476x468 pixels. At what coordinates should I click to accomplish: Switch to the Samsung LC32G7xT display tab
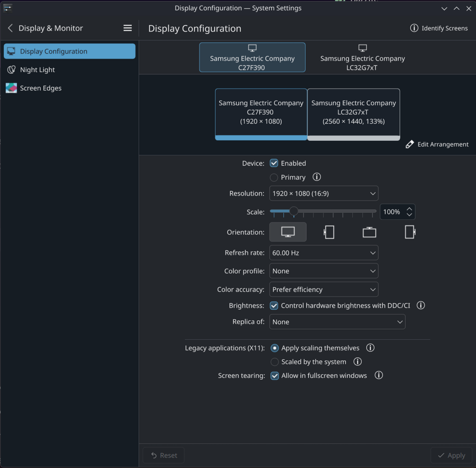(x=362, y=57)
